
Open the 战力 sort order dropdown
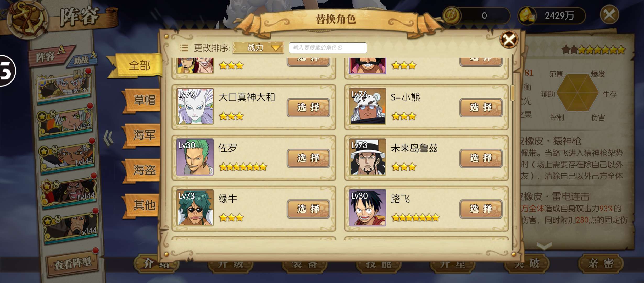[258, 48]
